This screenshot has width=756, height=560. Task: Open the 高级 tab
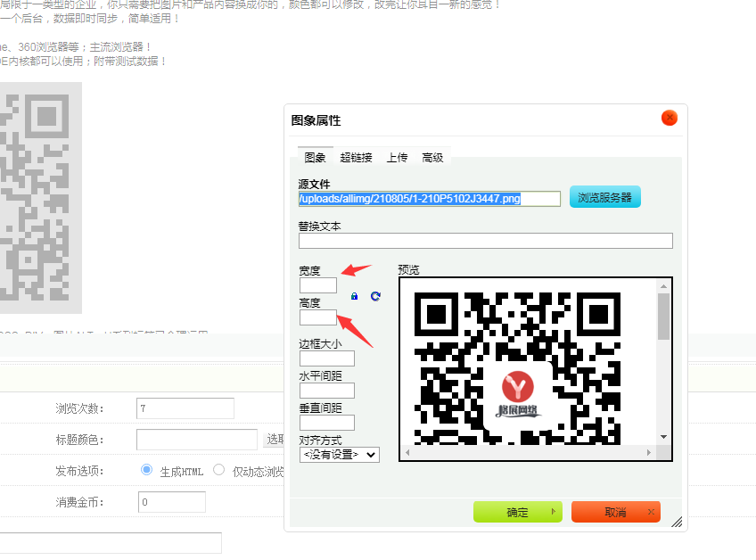[x=432, y=157]
